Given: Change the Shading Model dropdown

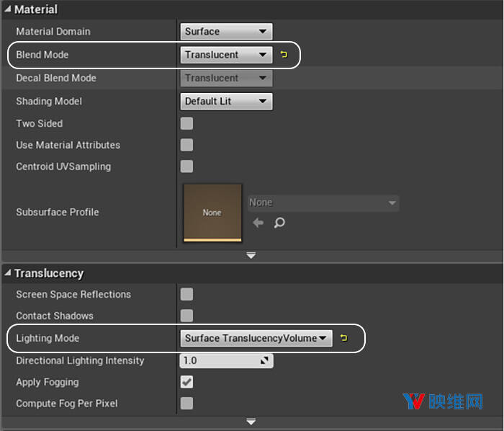Looking at the screenshot, I should pos(225,101).
